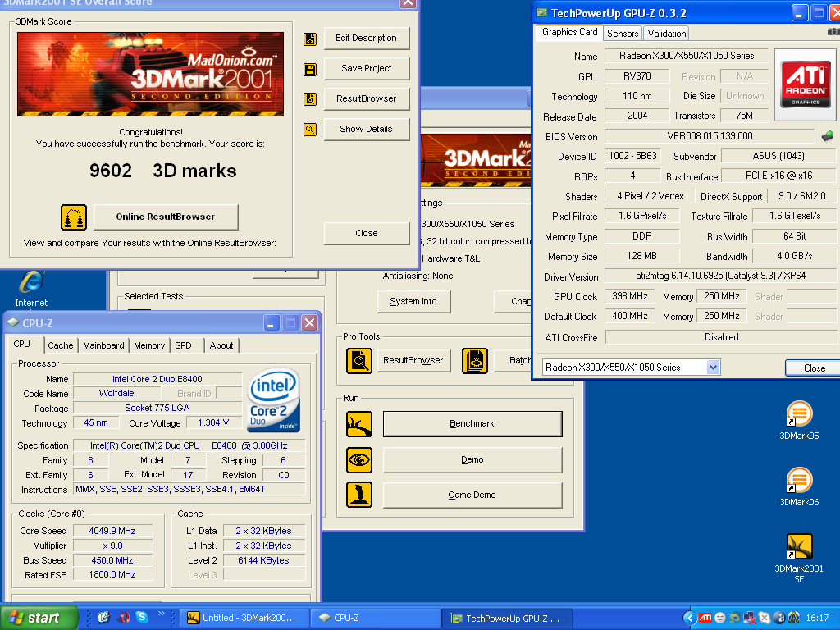Click the CPU-Z Core Speed value
Image resolution: width=840 pixels, height=630 pixels.
[x=112, y=531]
